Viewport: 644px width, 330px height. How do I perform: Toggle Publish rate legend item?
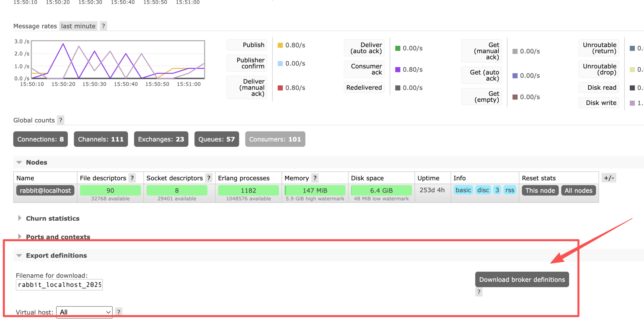[247, 45]
